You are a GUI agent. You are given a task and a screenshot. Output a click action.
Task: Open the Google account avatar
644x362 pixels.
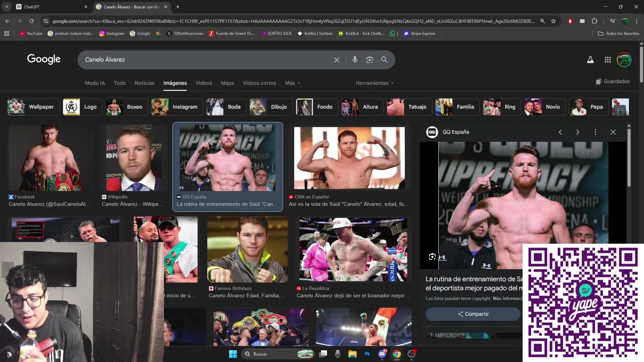[624, 60]
